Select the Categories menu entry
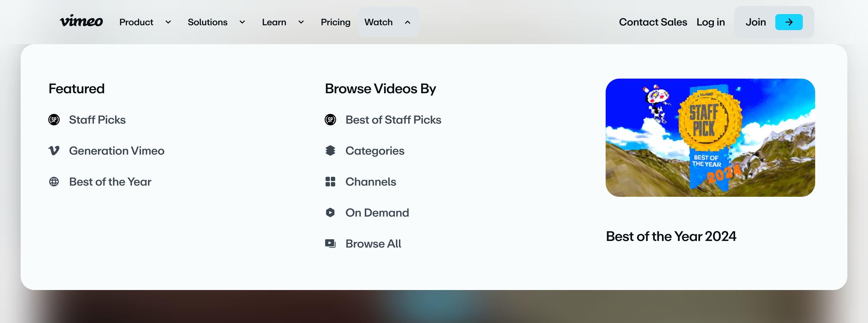The height and width of the screenshot is (323, 868). 374,151
